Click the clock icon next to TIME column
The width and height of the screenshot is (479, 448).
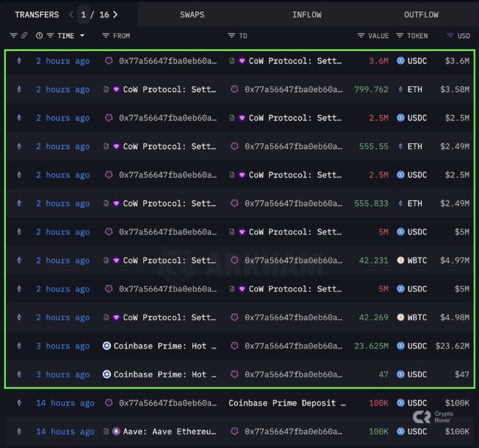tap(39, 35)
